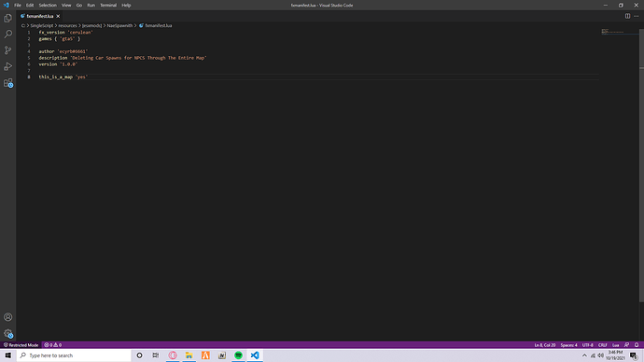Click line number 8 in the gutter

tap(29, 77)
